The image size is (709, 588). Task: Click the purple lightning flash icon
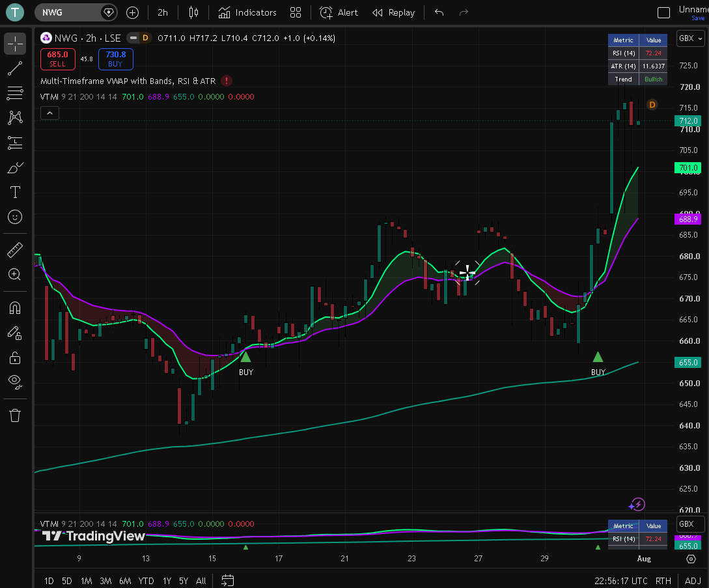(x=637, y=504)
